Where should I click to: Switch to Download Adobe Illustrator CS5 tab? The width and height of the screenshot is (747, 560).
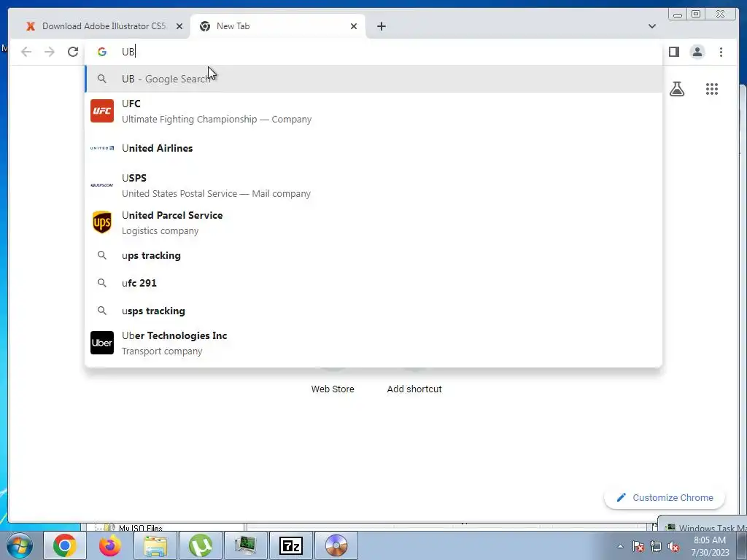[x=102, y=26]
